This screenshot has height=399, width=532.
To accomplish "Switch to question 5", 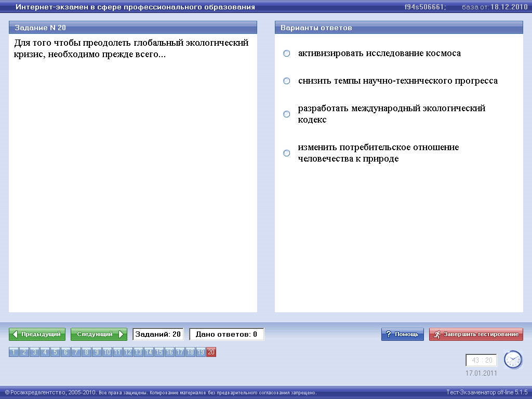I will (x=55, y=352).
